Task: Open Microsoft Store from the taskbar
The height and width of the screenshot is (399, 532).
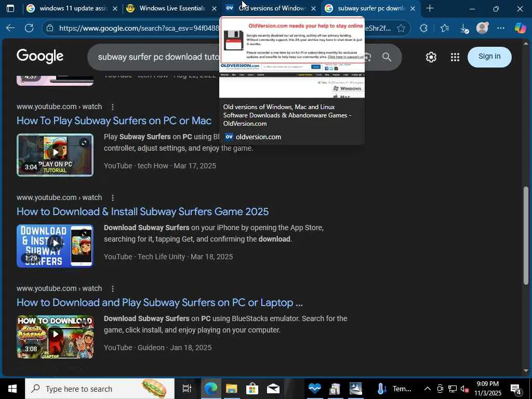Action: [x=252, y=389]
